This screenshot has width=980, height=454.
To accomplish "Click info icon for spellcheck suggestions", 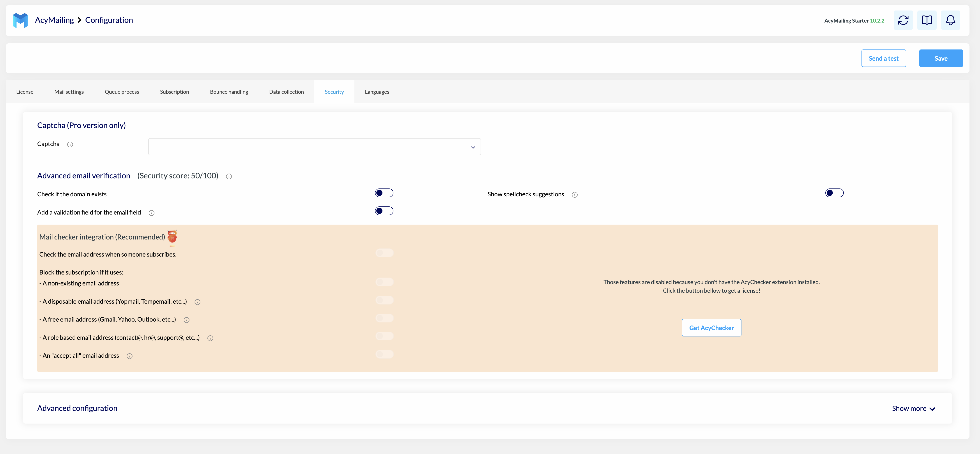I will click(x=575, y=195).
